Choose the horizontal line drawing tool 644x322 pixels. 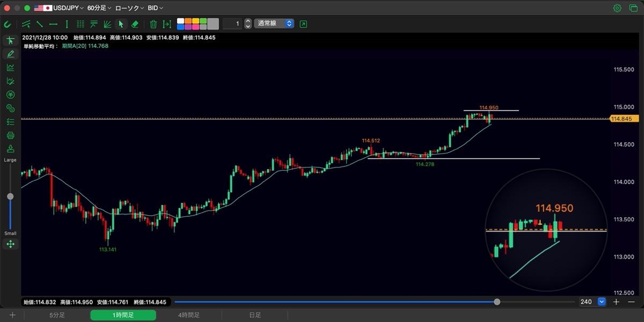53,24
